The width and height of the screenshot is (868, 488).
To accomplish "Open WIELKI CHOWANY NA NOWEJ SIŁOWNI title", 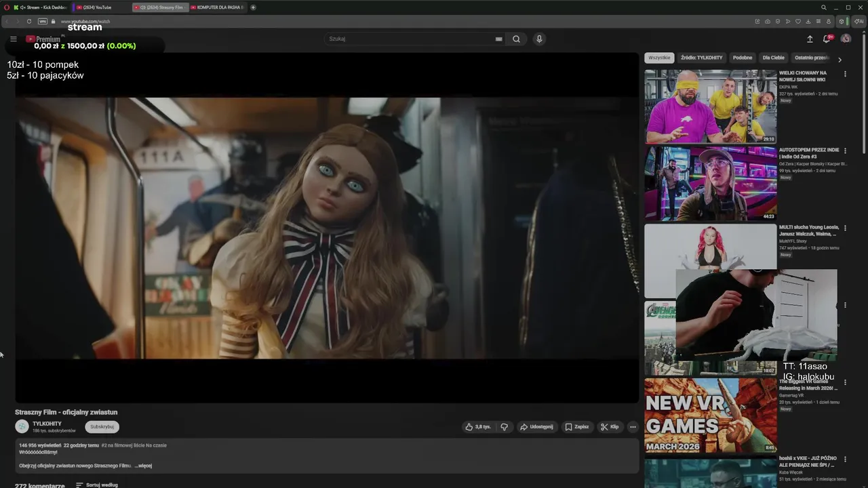I will (x=803, y=76).
